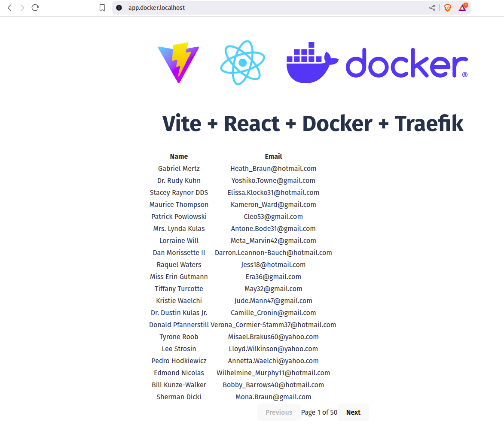Select email Verona_Cormier-Stamm37@hotmail.com
Image resolution: width=504 pixels, height=434 pixels.
tap(273, 325)
